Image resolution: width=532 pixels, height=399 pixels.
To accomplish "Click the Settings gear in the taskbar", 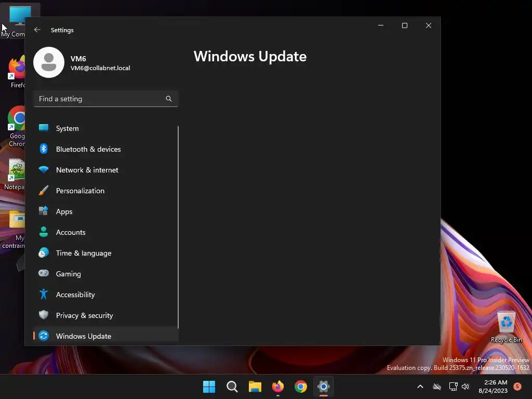I will [x=324, y=387].
